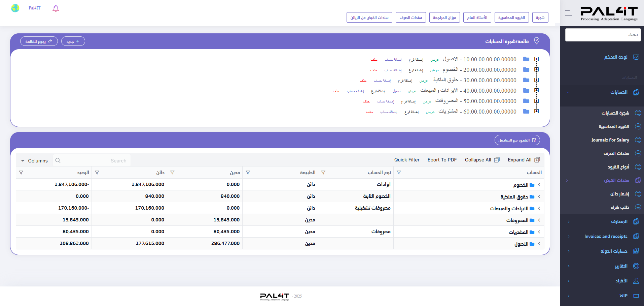644x306 pixels.
Task: Click the حذف link for الخصوم account
Action: pyautogui.click(x=373, y=70)
